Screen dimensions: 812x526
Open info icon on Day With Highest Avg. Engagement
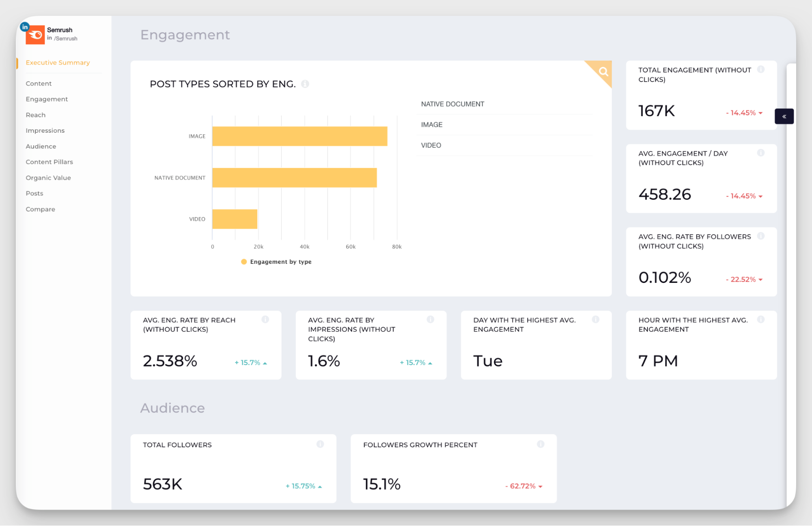(596, 319)
